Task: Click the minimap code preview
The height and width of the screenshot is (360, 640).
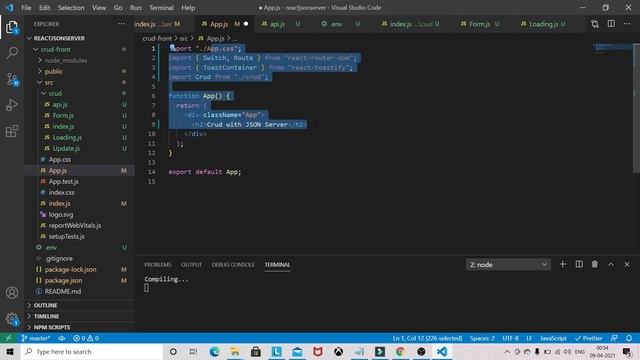Action: coord(612,48)
